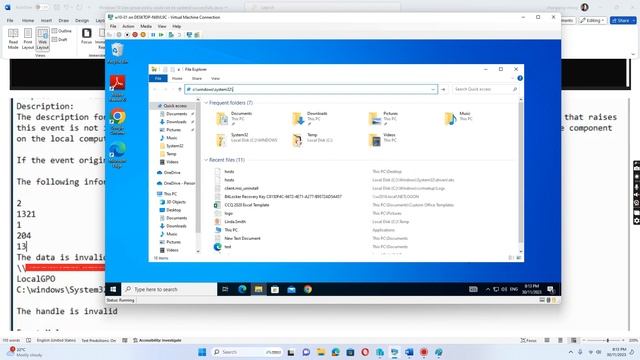Click the VM taskbar search box
640x360 pixels.
[169, 289]
